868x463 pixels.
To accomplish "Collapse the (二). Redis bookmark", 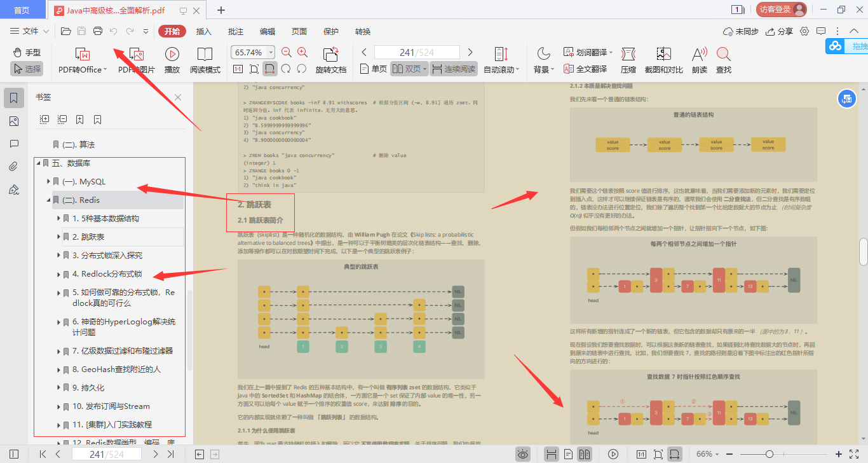I will click(49, 200).
